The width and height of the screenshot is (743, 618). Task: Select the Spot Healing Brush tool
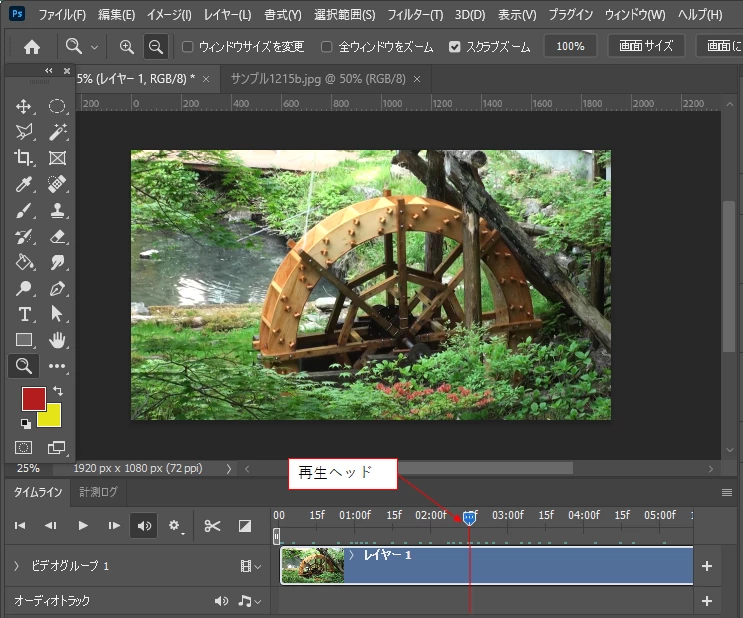(x=57, y=183)
